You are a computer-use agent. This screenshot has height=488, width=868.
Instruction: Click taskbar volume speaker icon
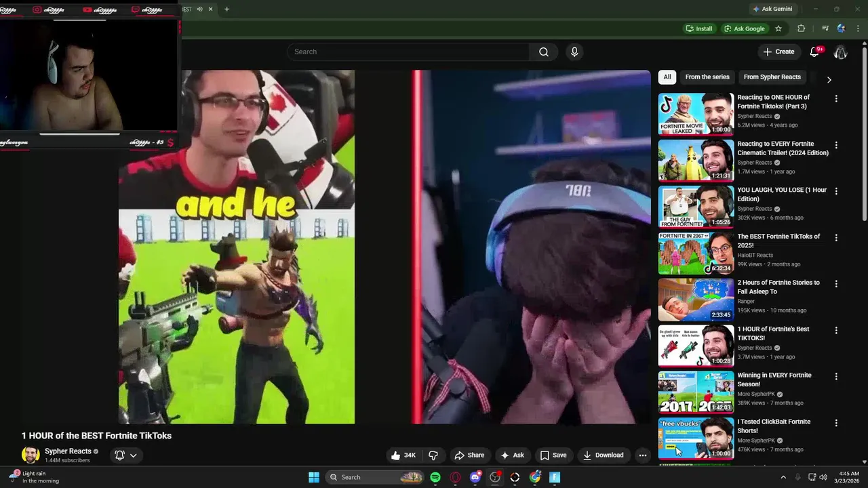tap(823, 477)
